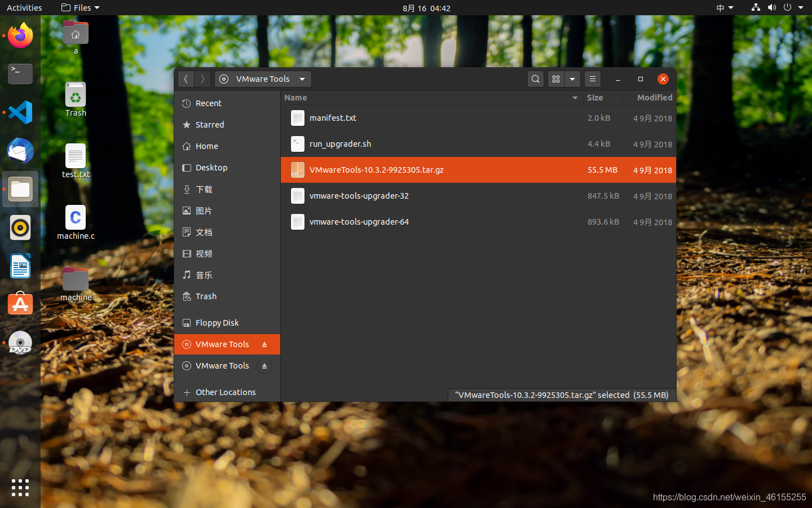The image size is (812, 508).
Task: Open 图片 folder in the sidebar
Action: pyautogui.click(x=227, y=211)
